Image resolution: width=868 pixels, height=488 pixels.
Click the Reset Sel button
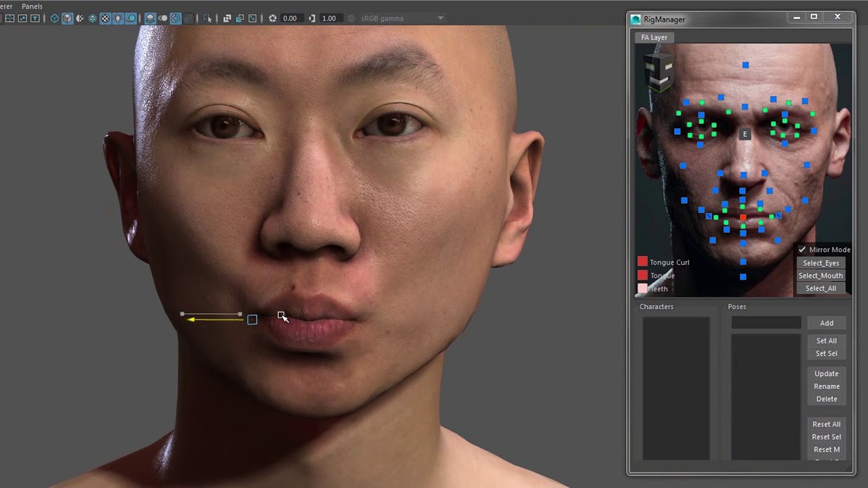click(827, 437)
